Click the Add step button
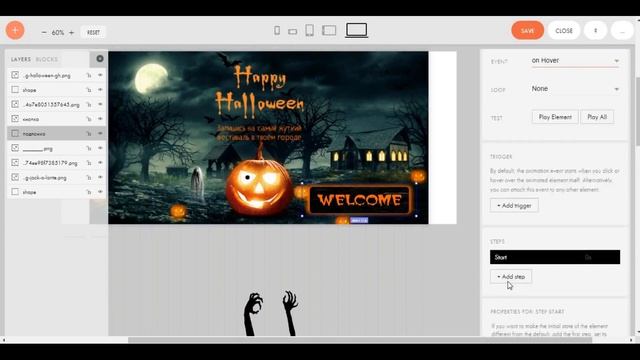Viewport: 640px width, 360px height. (511, 277)
